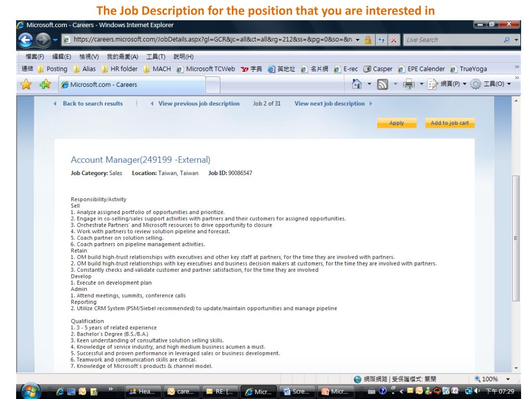Click Back to search results link
Screen dimensions: 532x399
[92, 103]
